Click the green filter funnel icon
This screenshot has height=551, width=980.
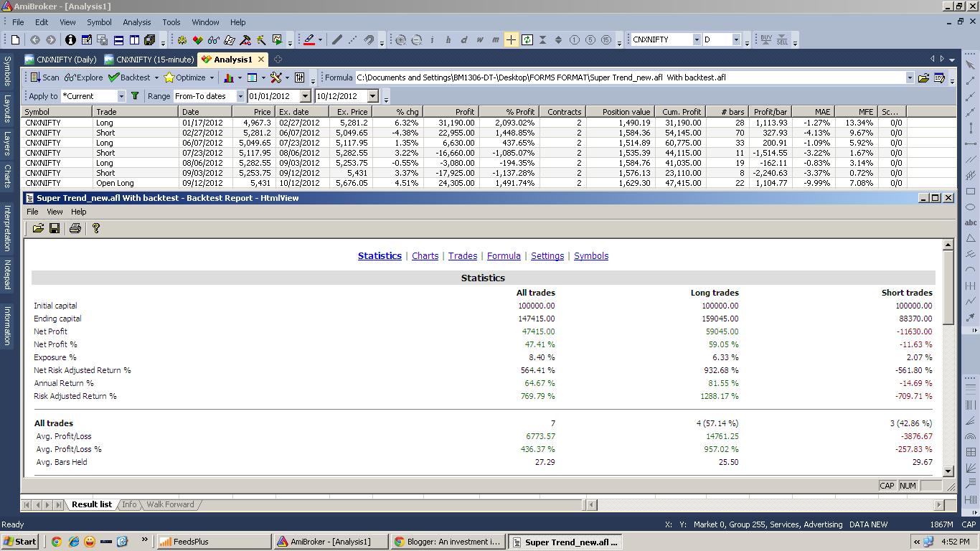134,95
